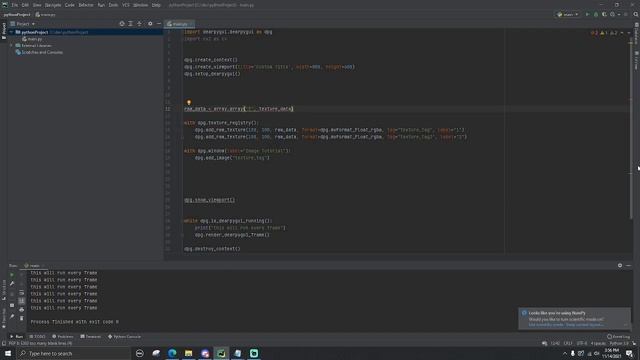Open the Problems tool window
The image size is (640, 360).
pyautogui.click(x=63, y=336)
